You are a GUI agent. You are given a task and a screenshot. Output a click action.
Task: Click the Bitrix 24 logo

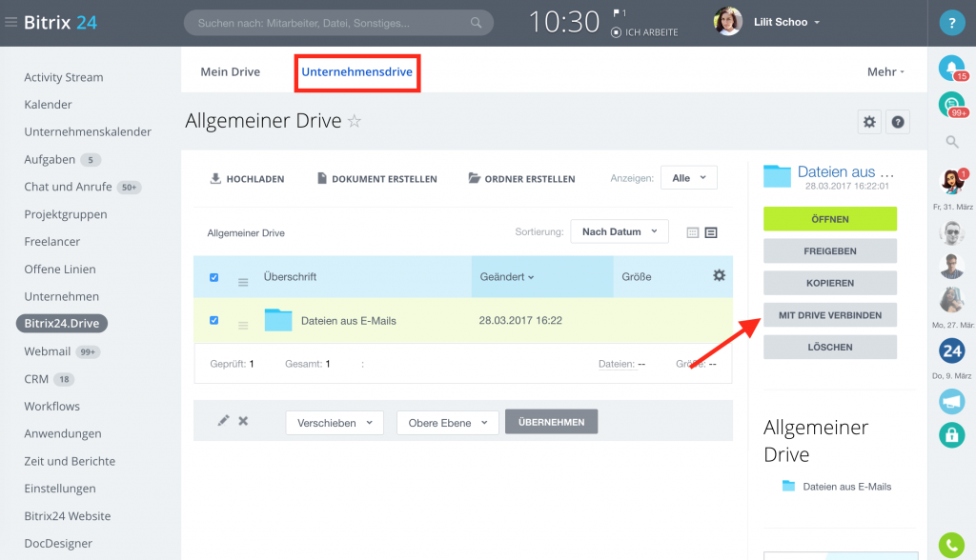click(60, 23)
